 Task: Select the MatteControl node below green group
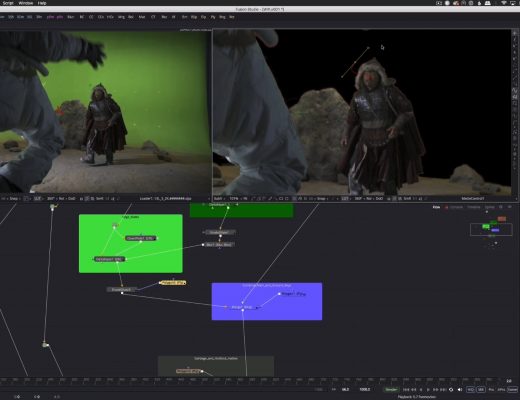click(x=122, y=290)
